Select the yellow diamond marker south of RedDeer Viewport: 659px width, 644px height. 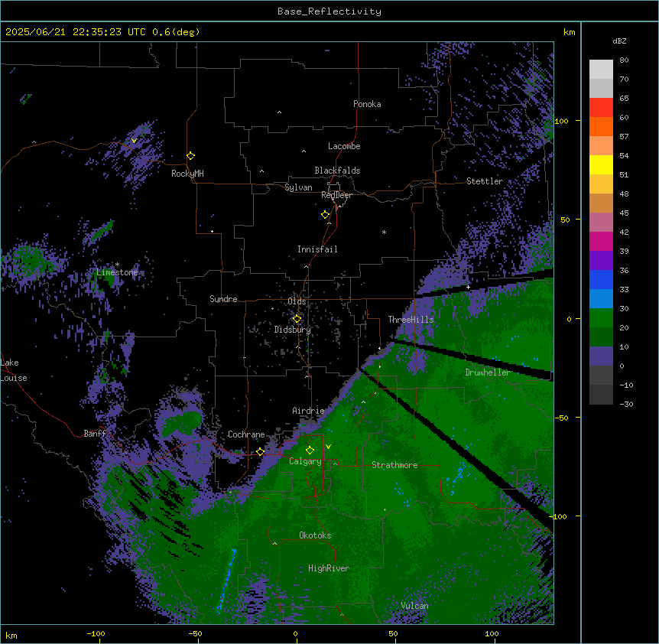click(x=325, y=215)
